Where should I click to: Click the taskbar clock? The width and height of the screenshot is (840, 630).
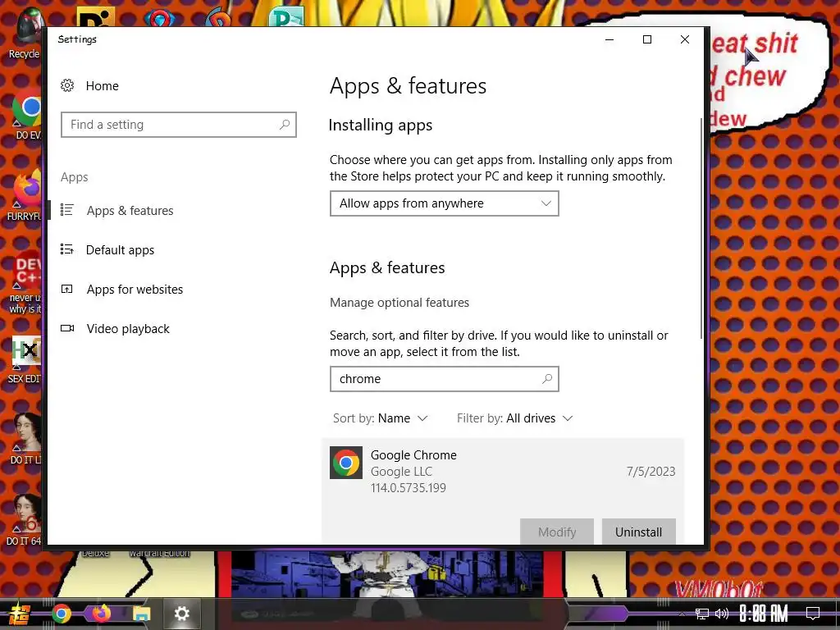point(764,614)
